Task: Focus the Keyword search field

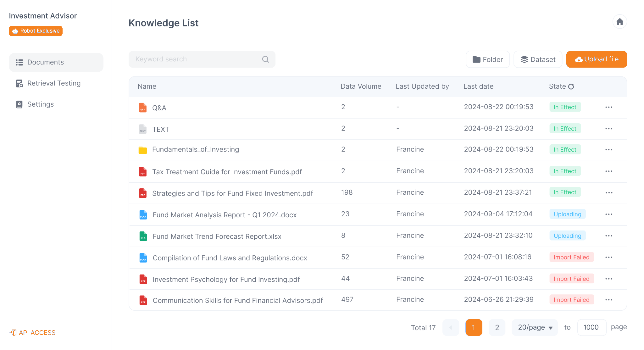Action: pyautogui.click(x=202, y=59)
